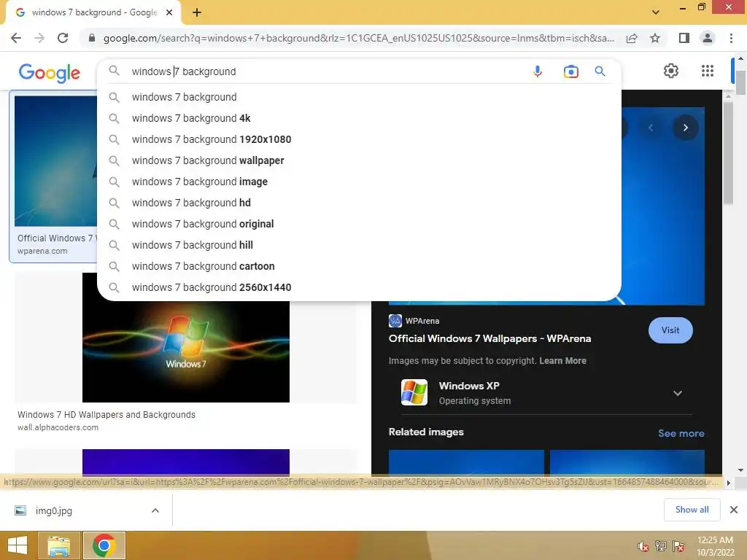Open the second related image thumbnail

tap(627, 462)
